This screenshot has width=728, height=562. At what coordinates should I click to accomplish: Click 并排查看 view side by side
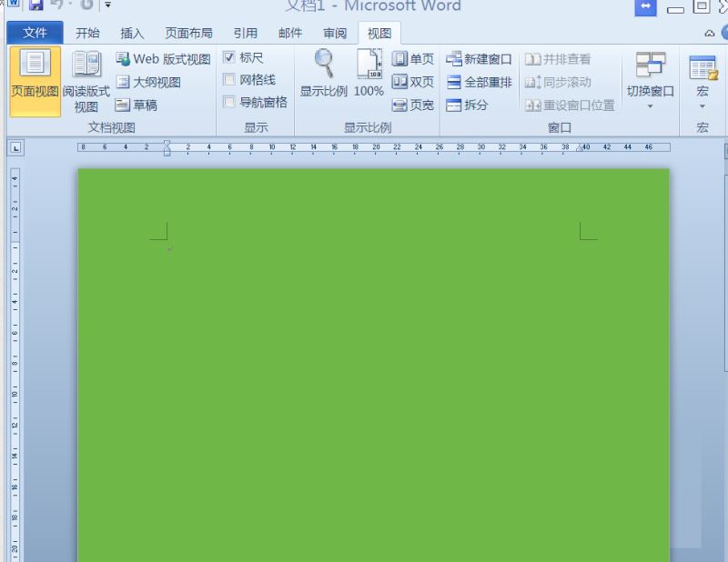558,59
